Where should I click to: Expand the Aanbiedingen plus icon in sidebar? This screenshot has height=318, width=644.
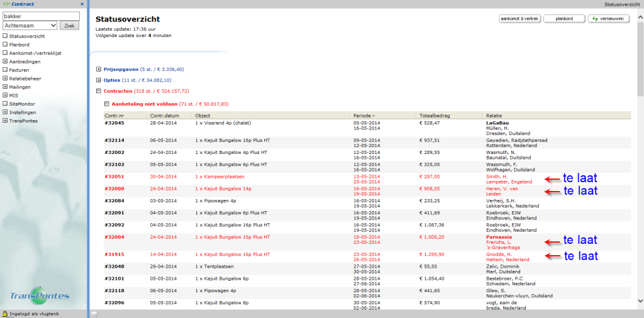click(x=5, y=62)
